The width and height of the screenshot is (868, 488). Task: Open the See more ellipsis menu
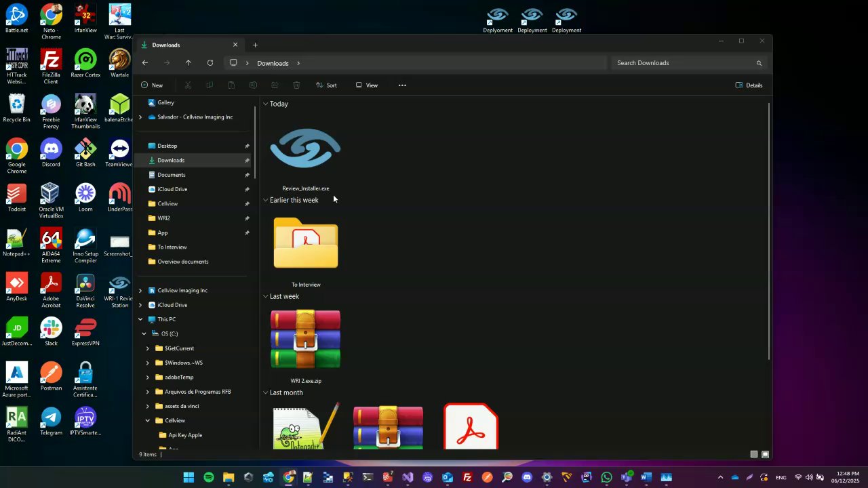402,85
